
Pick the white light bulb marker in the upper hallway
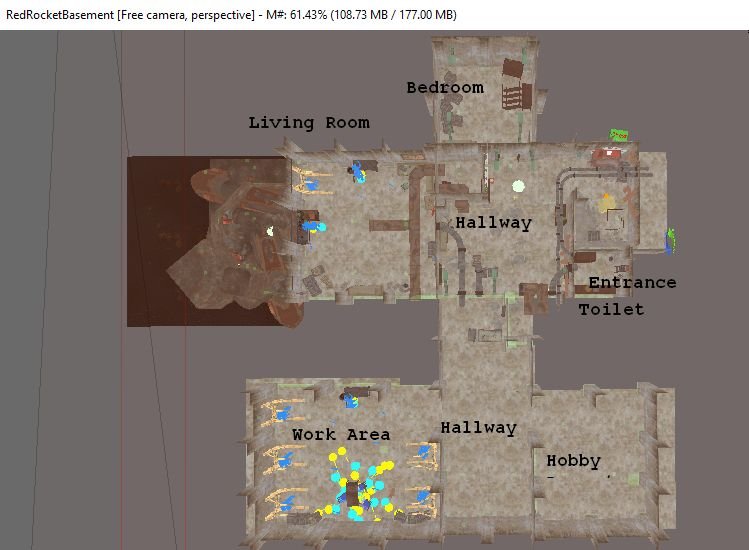point(518,186)
